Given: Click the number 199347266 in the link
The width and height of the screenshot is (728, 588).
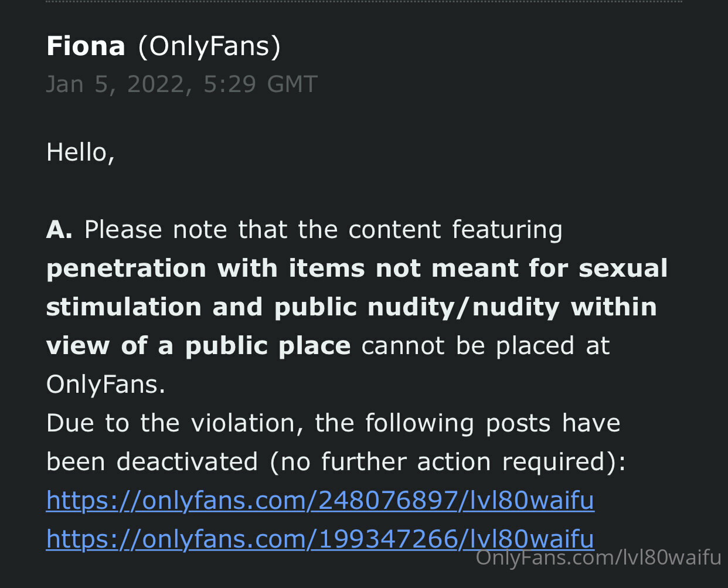Looking at the screenshot, I should [x=388, y=539].
